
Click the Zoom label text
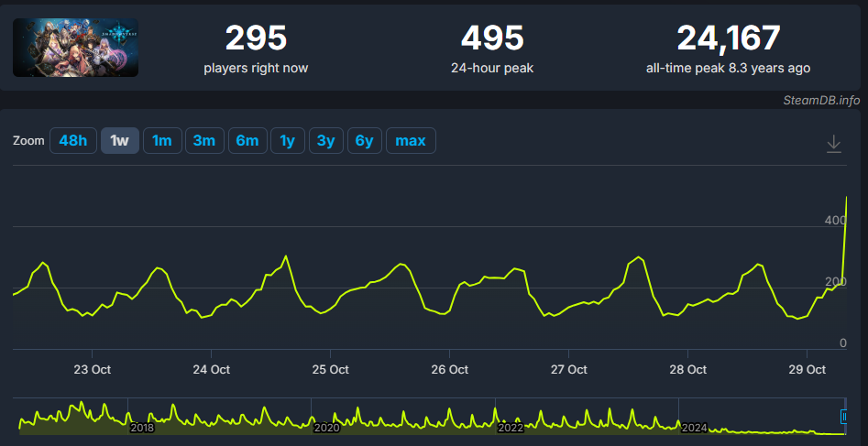(x=28, y=140)
